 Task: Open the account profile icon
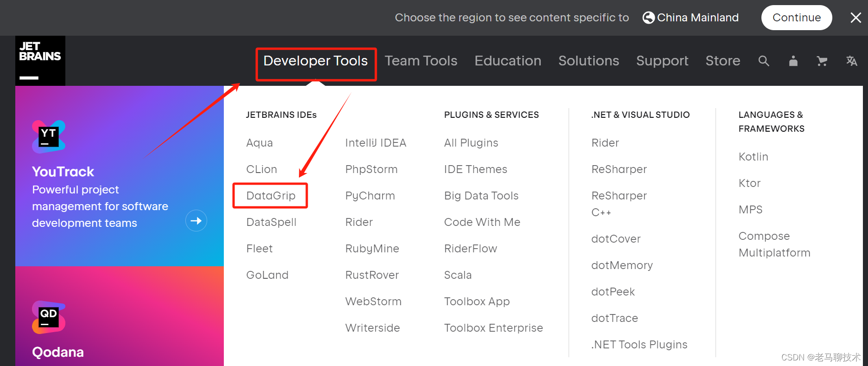coord(793,61)
